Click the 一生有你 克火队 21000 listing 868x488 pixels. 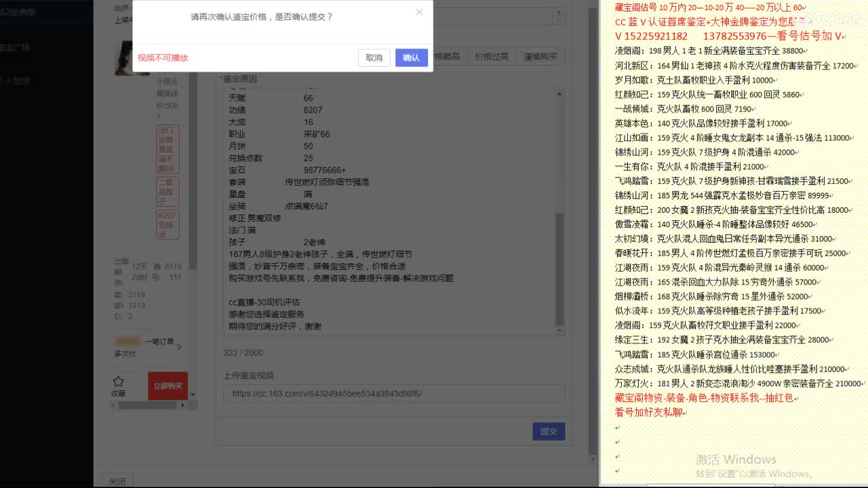point(690,167)
